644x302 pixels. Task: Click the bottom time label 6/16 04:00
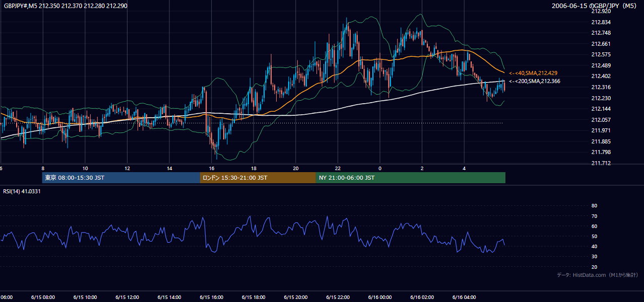coord(464,297)
